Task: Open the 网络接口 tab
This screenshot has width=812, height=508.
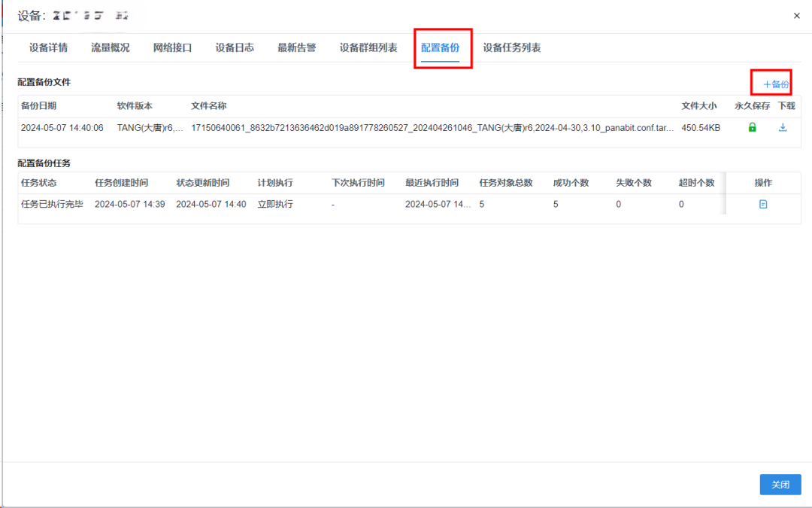Action: (172, 47)
